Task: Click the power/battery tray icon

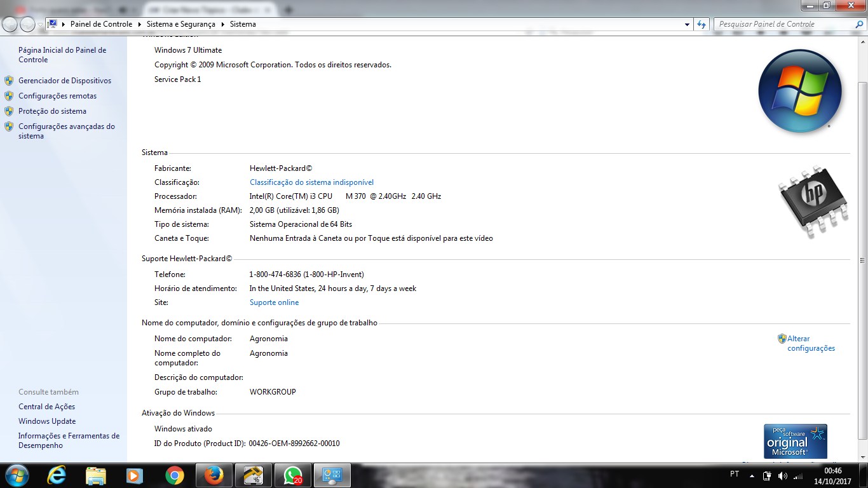Action: coord(767,475)
